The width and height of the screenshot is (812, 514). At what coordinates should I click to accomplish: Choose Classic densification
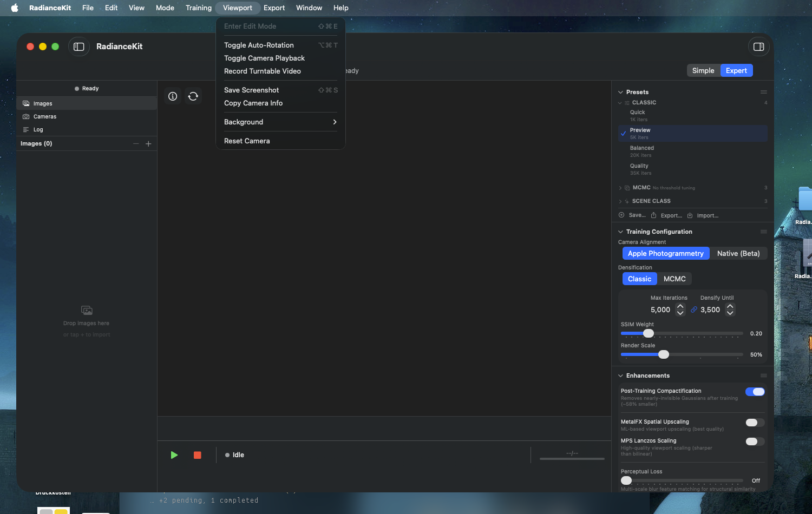click(x=639, y=279)
